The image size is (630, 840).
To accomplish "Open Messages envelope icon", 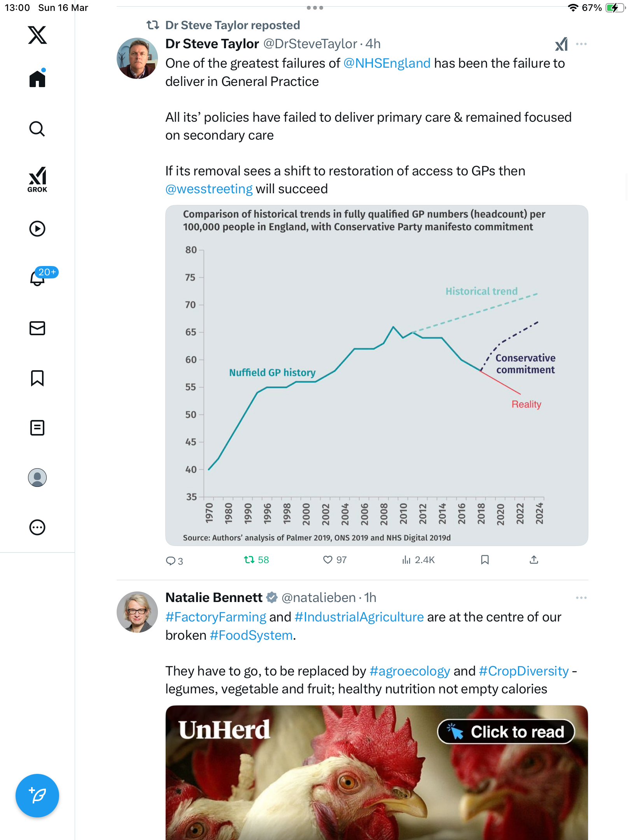I will coord(37,328).
